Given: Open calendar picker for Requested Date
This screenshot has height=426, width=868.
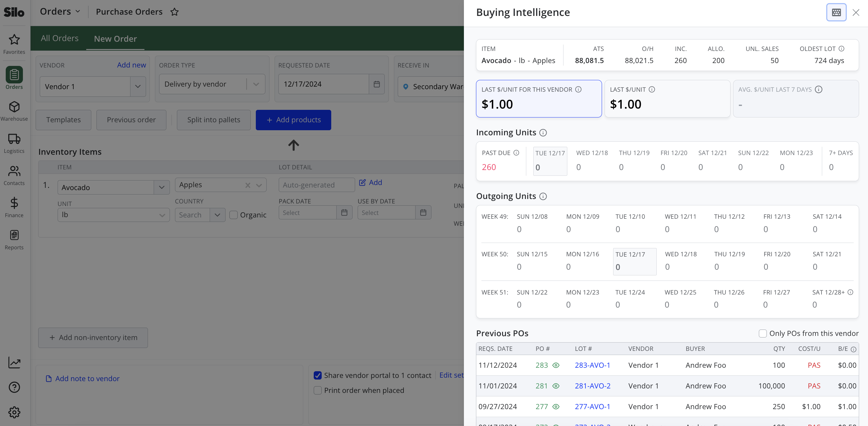Looking at the screenshot, I should pyautogui.click(x=377, y=84).
